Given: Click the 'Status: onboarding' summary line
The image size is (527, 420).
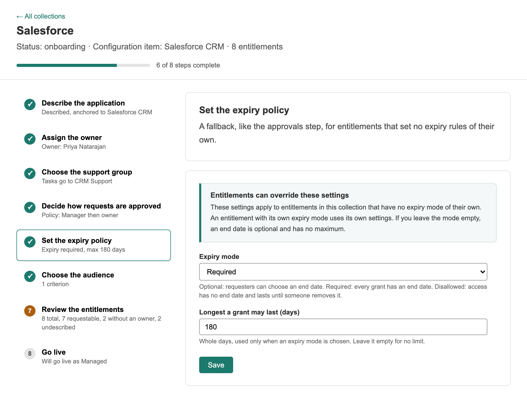Looking at the screenshot, I should point(150,47).
